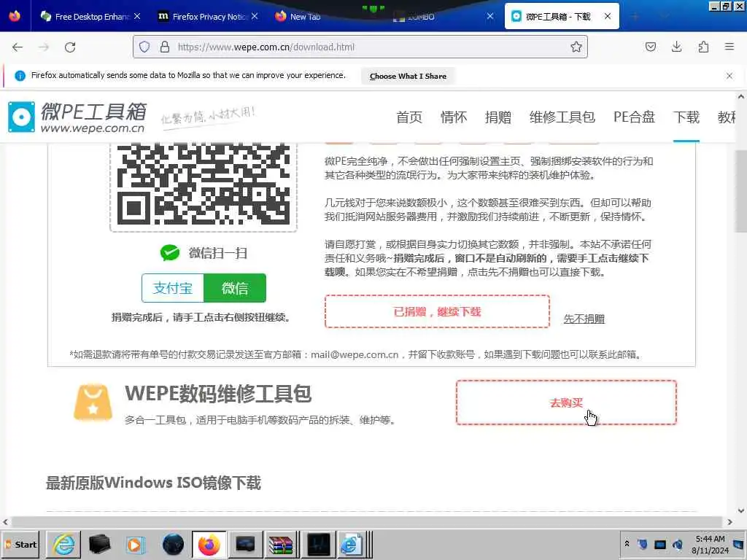The image size is (747, 560).
Task: Click the Start button
Action: click(x=20, y=544)
